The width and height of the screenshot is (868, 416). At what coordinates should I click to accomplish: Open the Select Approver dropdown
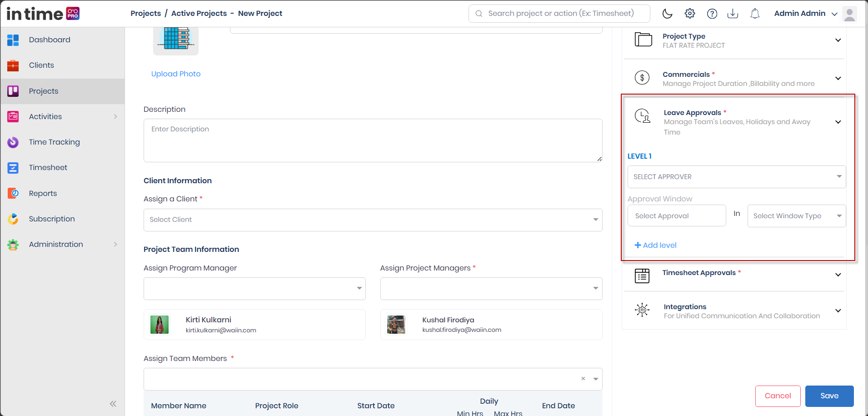click(x=737, y=177)
